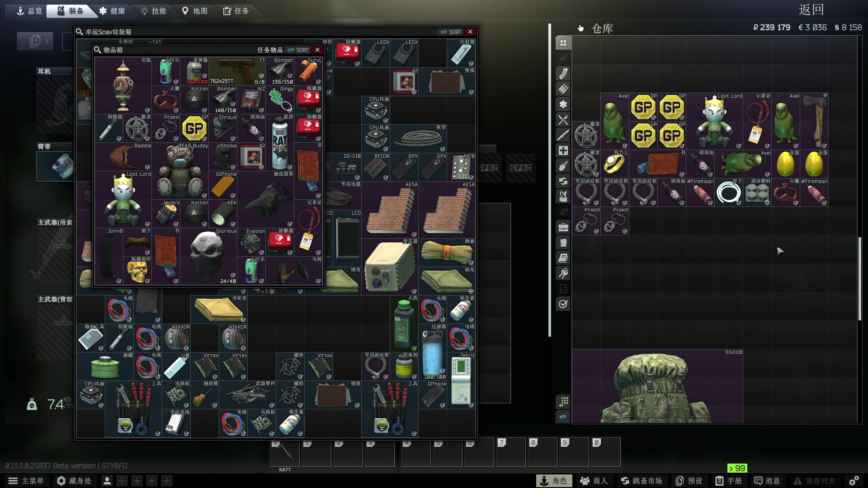
Task: Open the 主菜单 hamburger menu
Action: point(26,481)
